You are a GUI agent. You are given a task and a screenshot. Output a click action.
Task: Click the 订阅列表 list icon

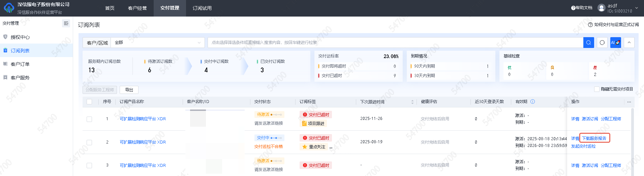pos(5,50)
